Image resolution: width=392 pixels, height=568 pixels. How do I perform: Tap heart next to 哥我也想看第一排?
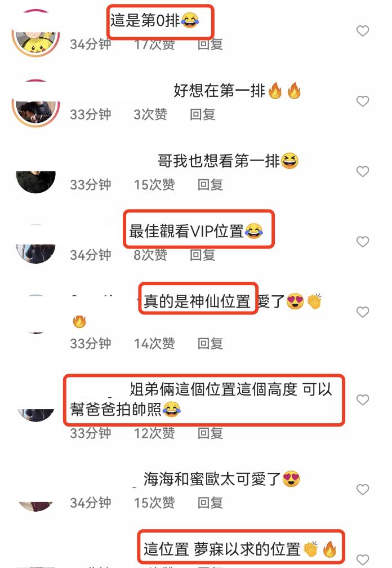(363, 171)
